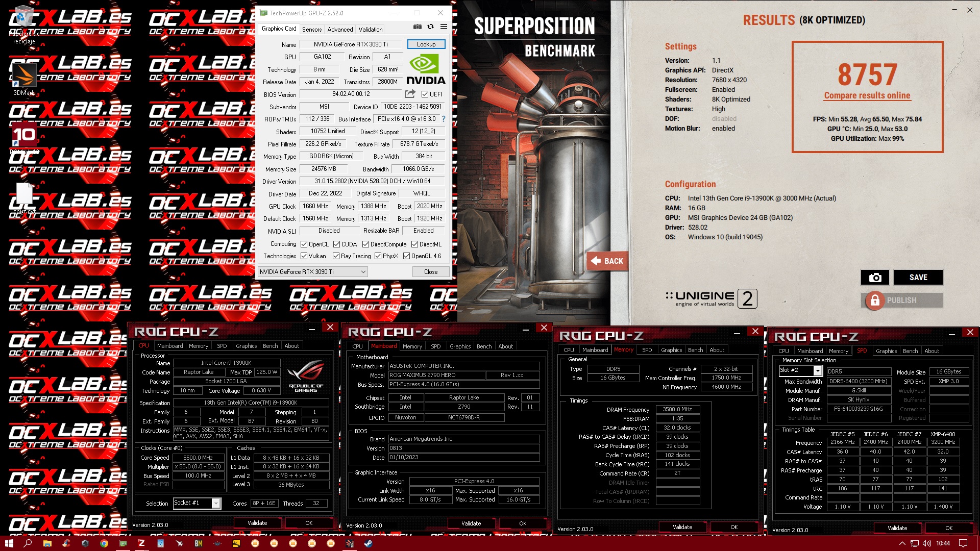Image resolution: width=980 pixels, height=551 pixels.
Task: Toggle the DirectCompute checkbox
Action: (x=365, y=244)
